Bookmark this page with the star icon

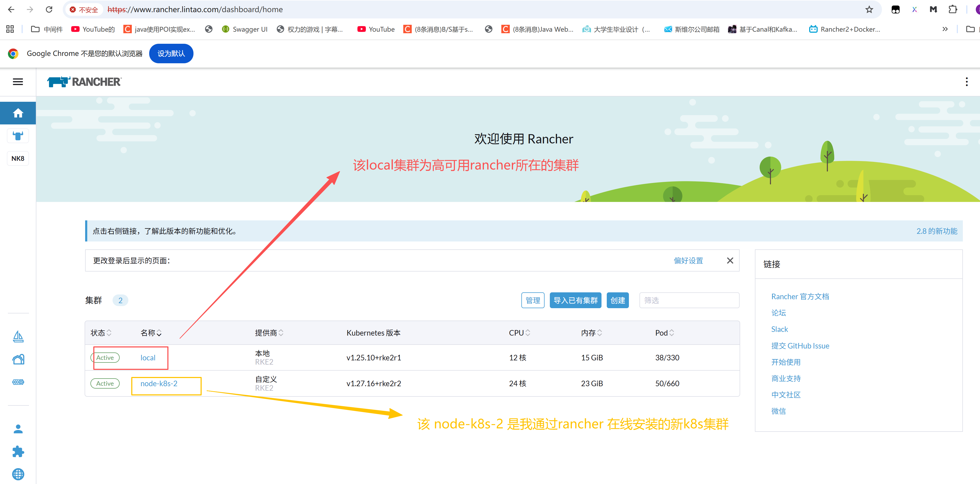869,9
